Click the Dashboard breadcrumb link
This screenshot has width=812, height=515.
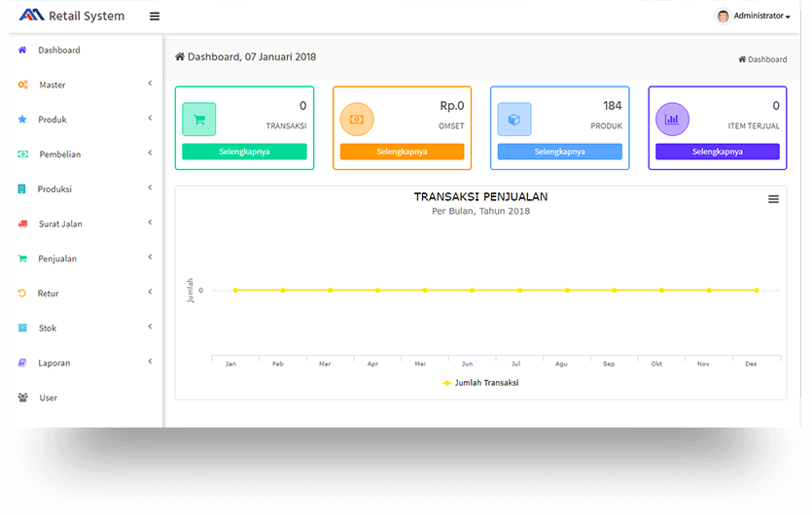[x=762, y=59]
